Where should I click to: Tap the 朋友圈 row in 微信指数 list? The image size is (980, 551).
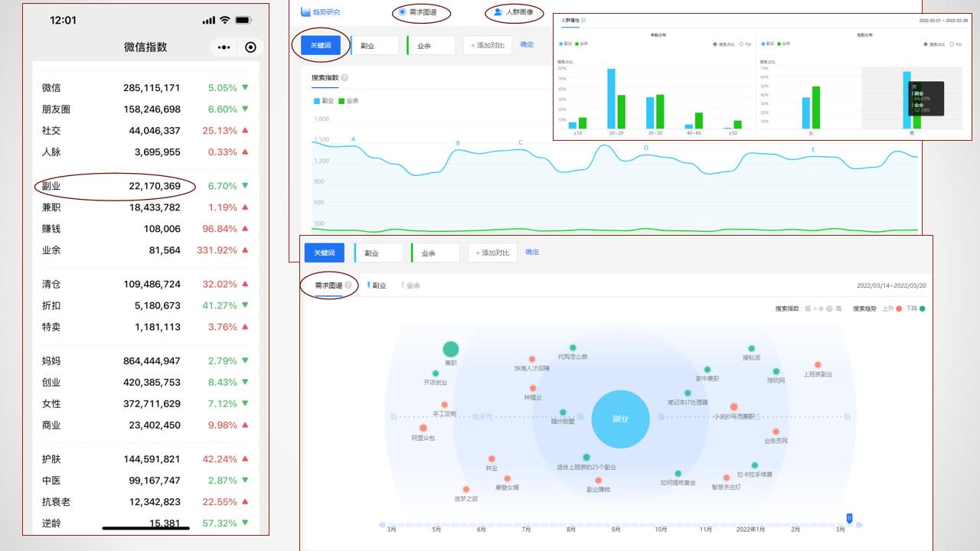[145, 109]
